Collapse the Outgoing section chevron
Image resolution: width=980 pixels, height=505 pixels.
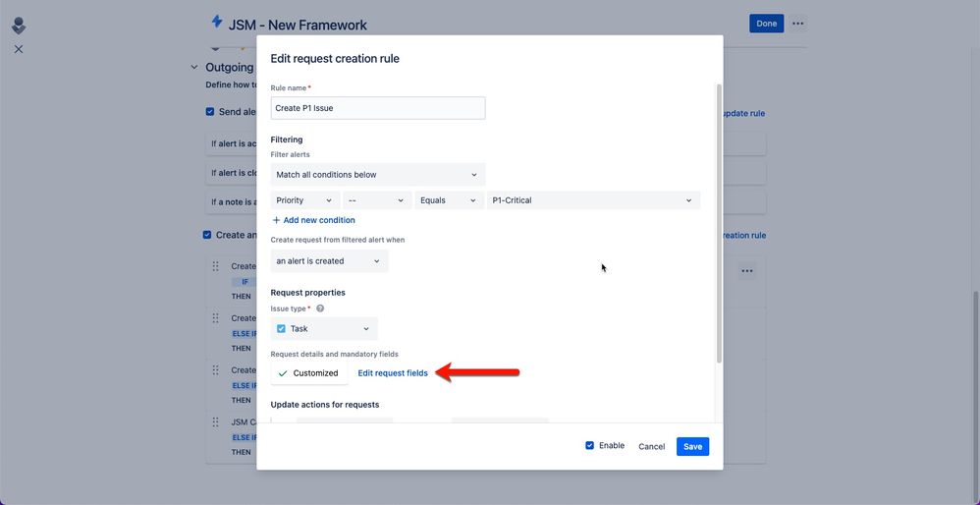pos(193,67)
